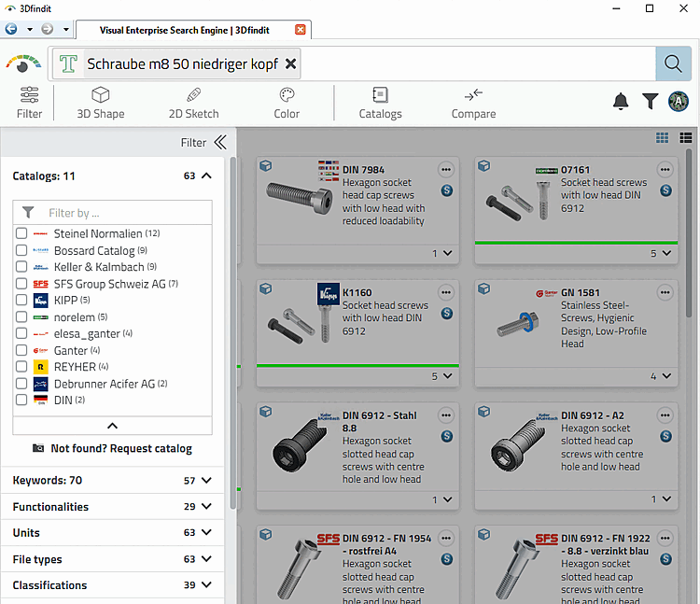700x604 pixels.
Task: Check the Bossard Catalog checkbox
Action: (21, 250)
